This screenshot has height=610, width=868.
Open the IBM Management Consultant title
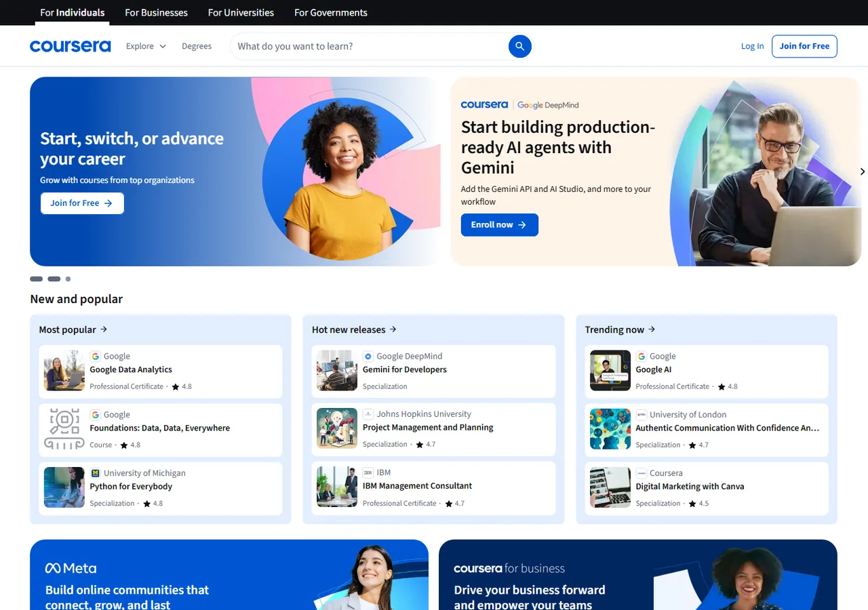pyautogui.click(x=417, y=486)
